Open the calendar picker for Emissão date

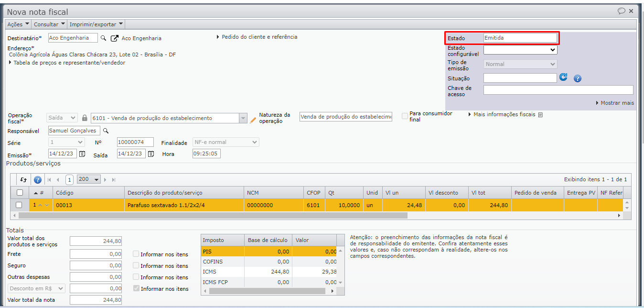82,154
